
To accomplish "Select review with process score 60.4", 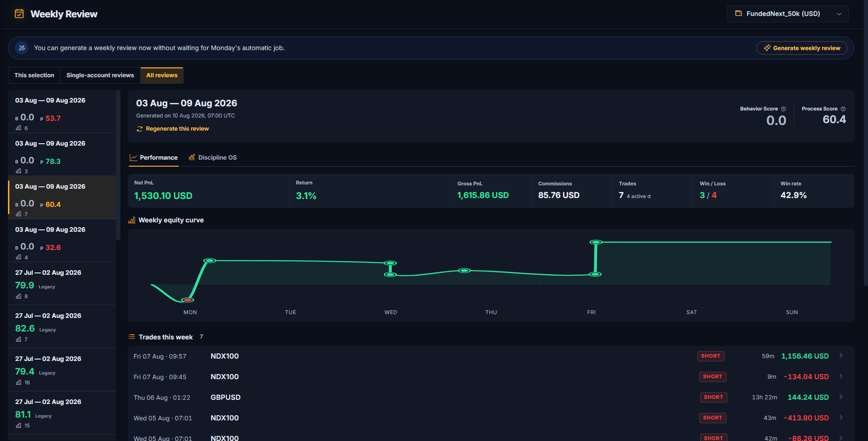I will (62, 198).
